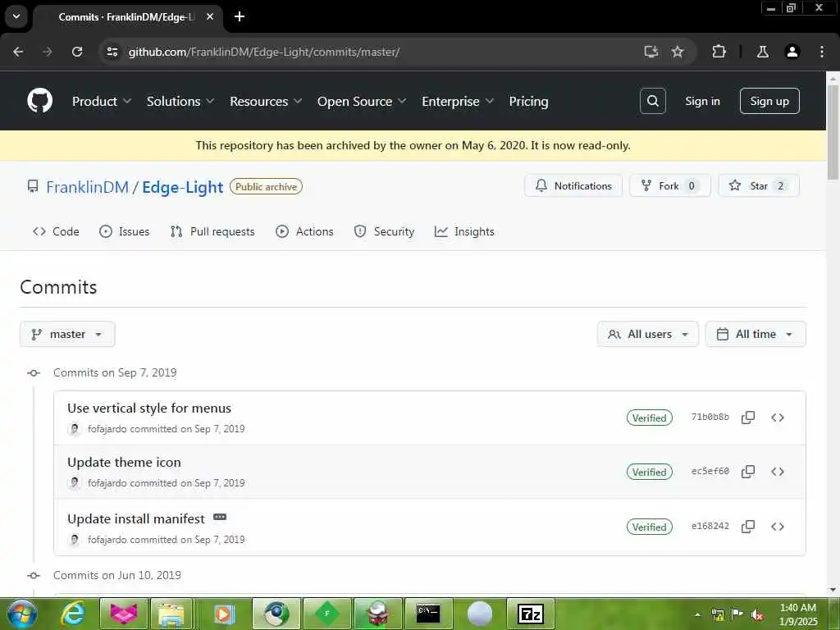Open tab search dropdown arrow
Viewport: 840px width, 630px height.
(16, 16)
